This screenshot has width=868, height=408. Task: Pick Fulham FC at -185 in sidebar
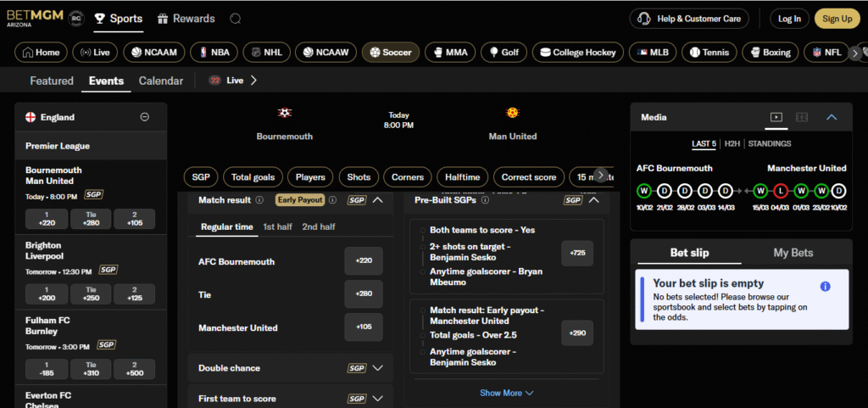pos(47,369)
